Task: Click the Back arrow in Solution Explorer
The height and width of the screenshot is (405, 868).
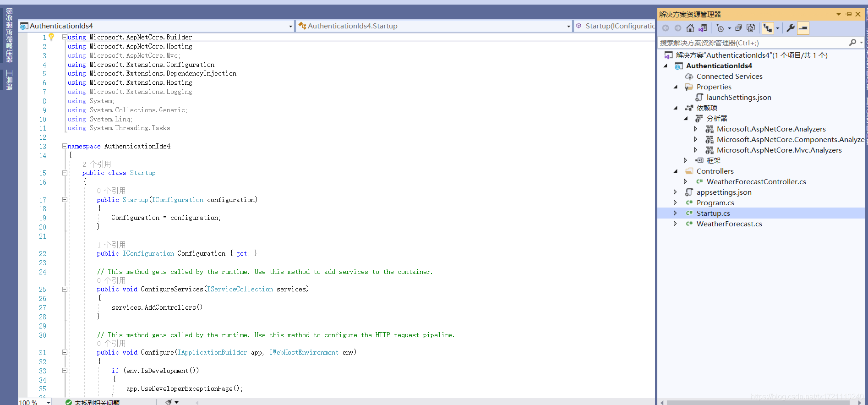Action: (x=666, y=28)
